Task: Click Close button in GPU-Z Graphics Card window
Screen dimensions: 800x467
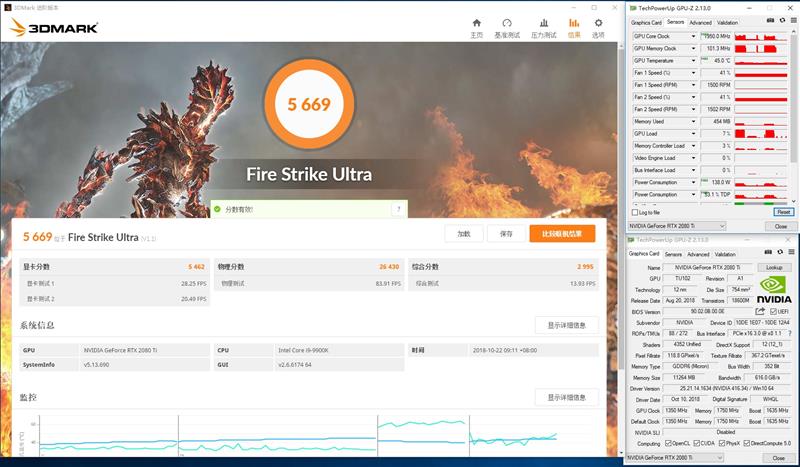Action: (778, 458)
